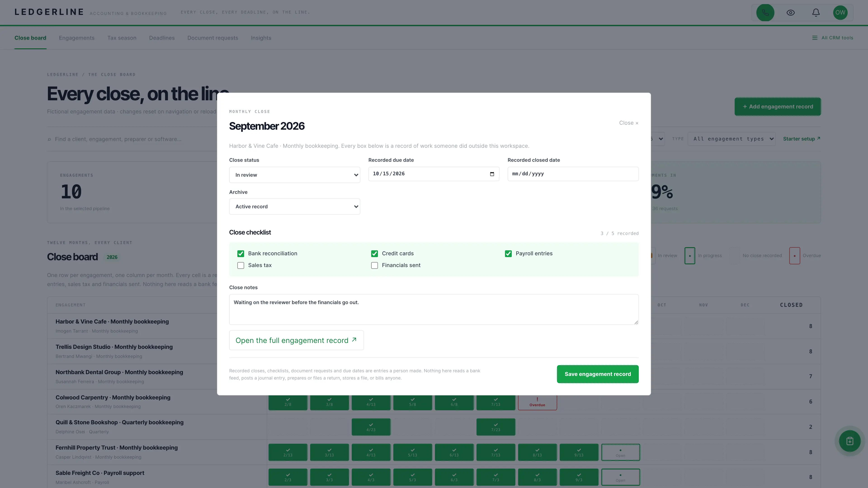868x488 pixels.
Task: Open the All engagement types dropdown
Action: [x=731, y=139]
